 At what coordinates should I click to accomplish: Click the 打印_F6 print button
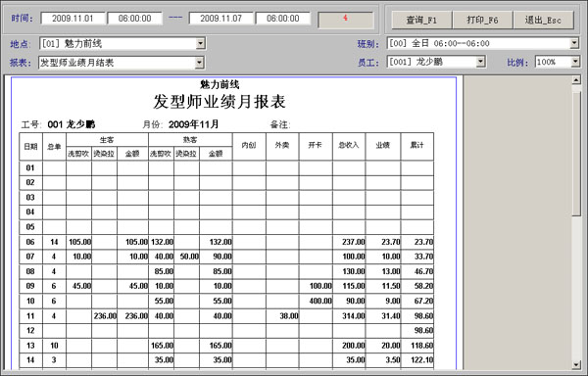click(482, 20)
